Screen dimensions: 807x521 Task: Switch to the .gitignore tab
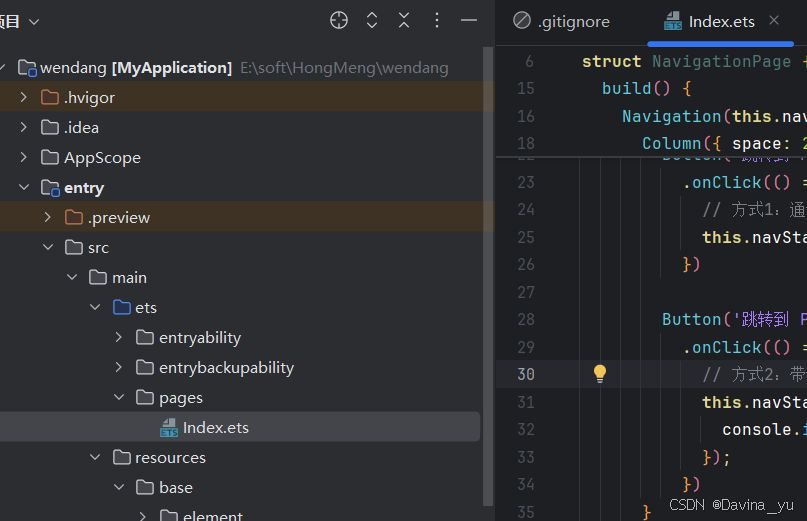[562, 22]
